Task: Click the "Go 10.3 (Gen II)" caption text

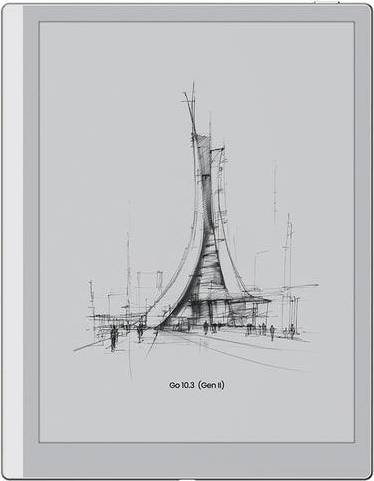Action: tap(197, 385)
